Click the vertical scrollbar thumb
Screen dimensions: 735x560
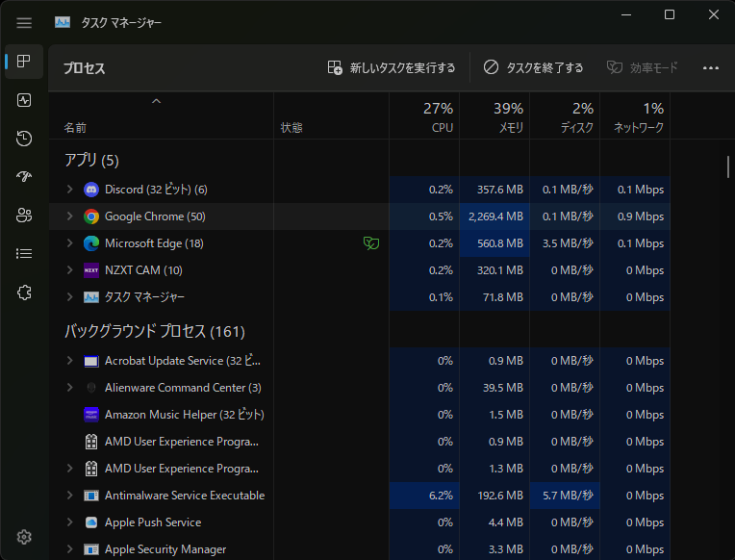728,167
